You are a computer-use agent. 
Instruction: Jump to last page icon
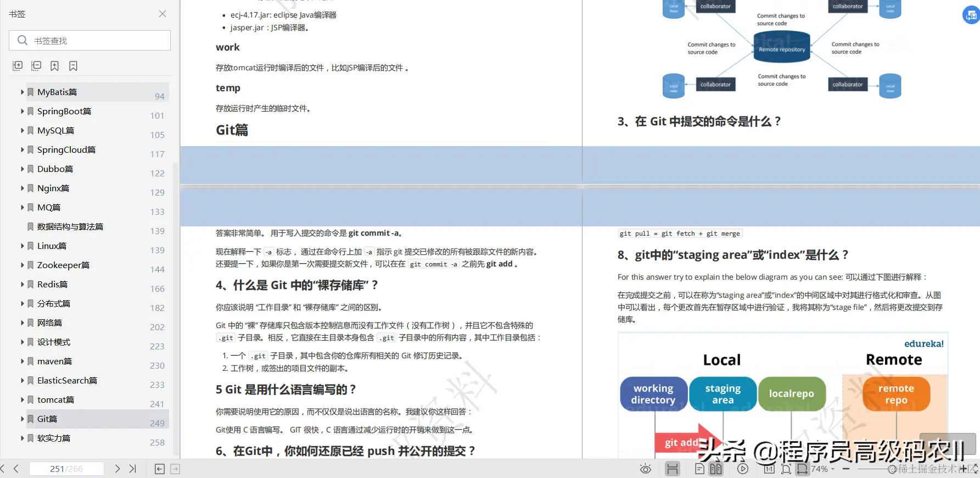click(x=132, y=469)
